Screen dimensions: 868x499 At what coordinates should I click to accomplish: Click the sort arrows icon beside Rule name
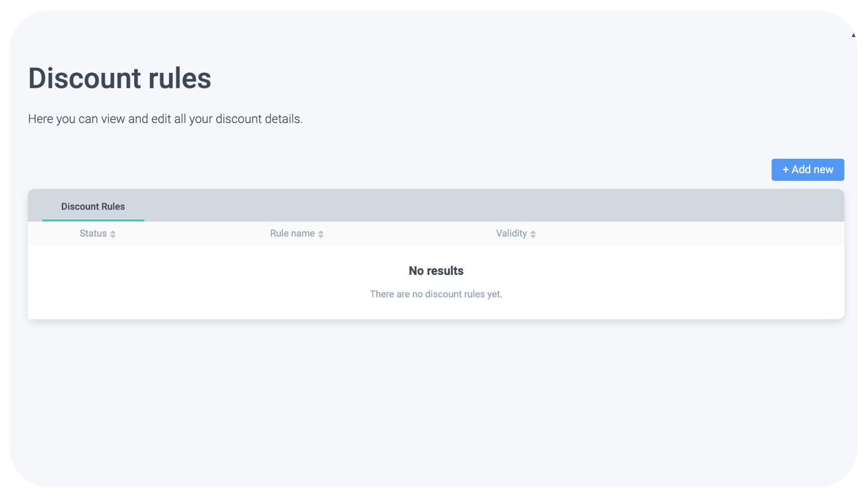321,234
